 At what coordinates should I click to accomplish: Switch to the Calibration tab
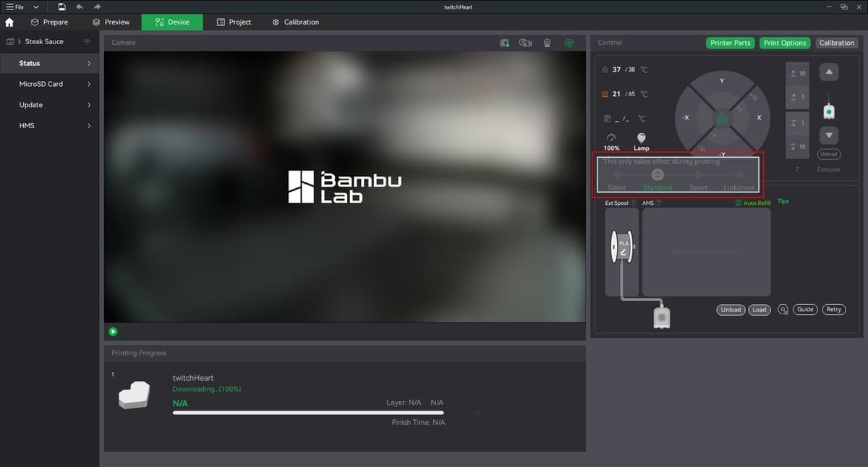coord(295,22)
